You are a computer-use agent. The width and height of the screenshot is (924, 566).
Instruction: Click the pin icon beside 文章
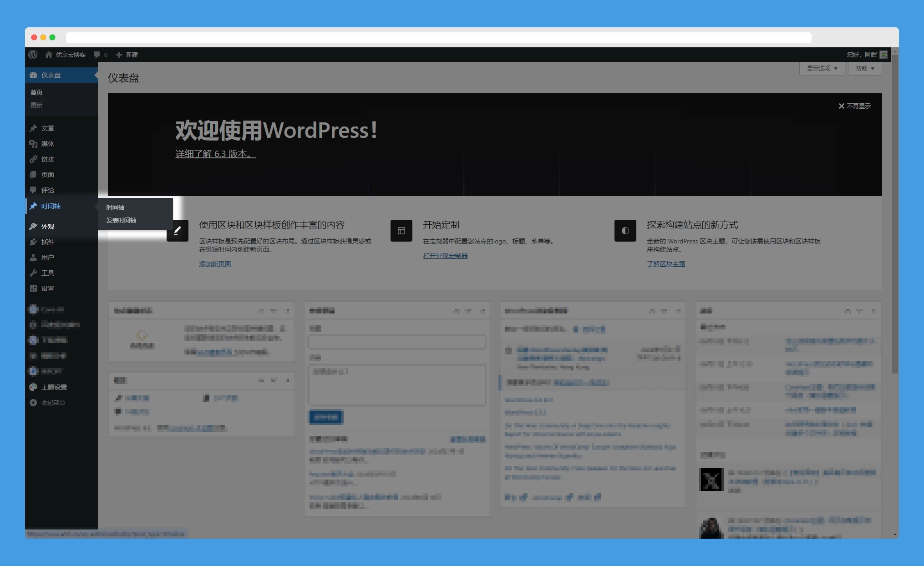(33, 128)
